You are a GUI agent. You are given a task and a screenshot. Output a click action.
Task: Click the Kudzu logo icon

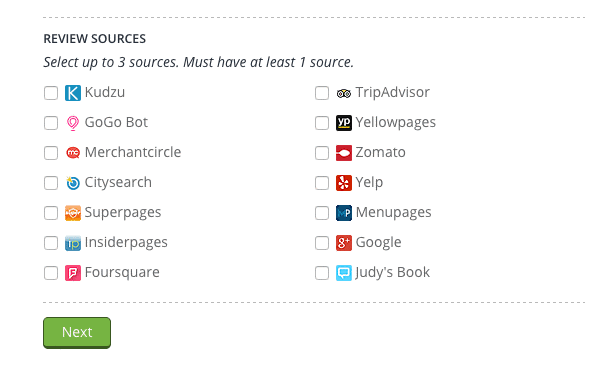point(73,93)
